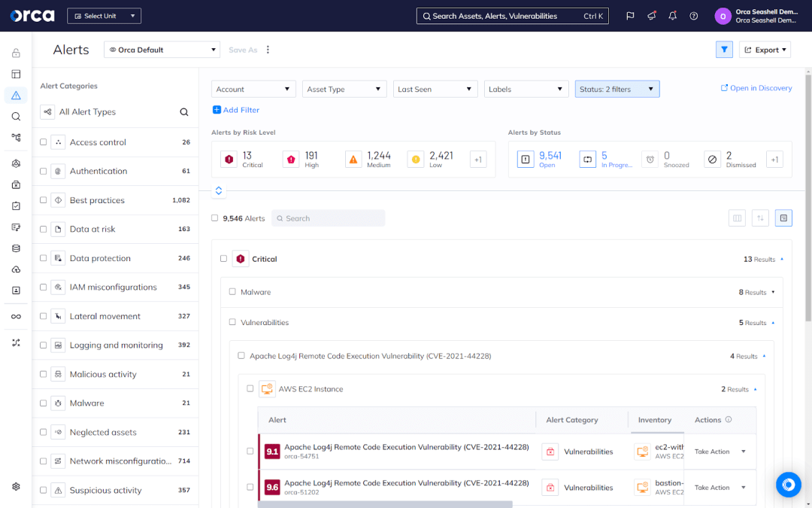
Task: Tick the checkbox for alert orca-54751
Action: point(250,451)
